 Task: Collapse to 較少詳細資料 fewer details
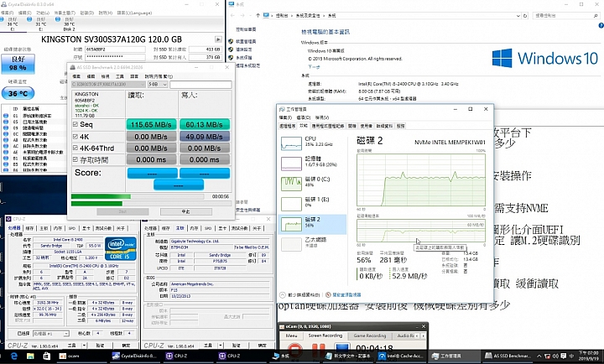[300, 294]
